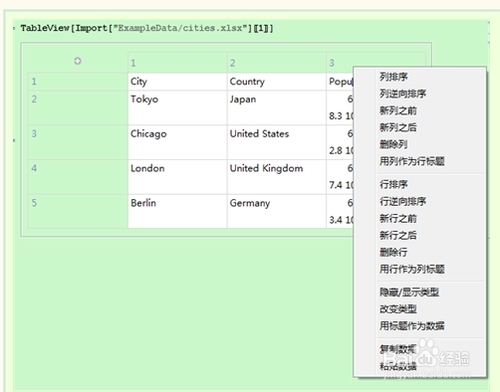The height and width of the screenshot is (392, 500).
Task: Click the Germany cell
Action: 277,211
